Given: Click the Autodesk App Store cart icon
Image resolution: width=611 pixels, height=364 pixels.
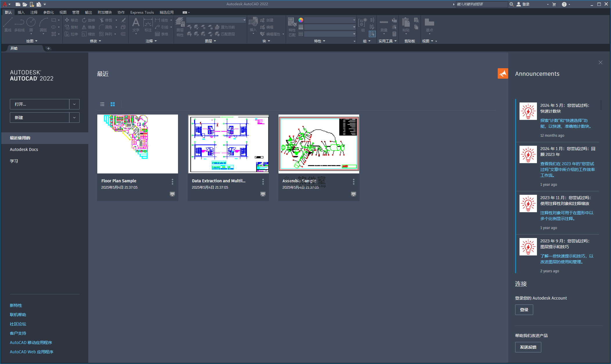Looking at the screenshot, I should (x=554, y=4).
